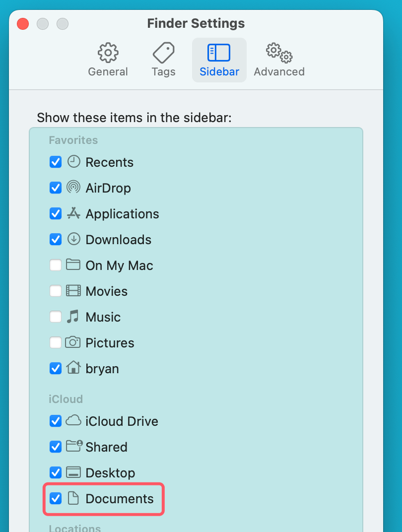Screen dimensions: 402x532
Task: Switch to the Advanced tab
Action: (x=278, y=60)
